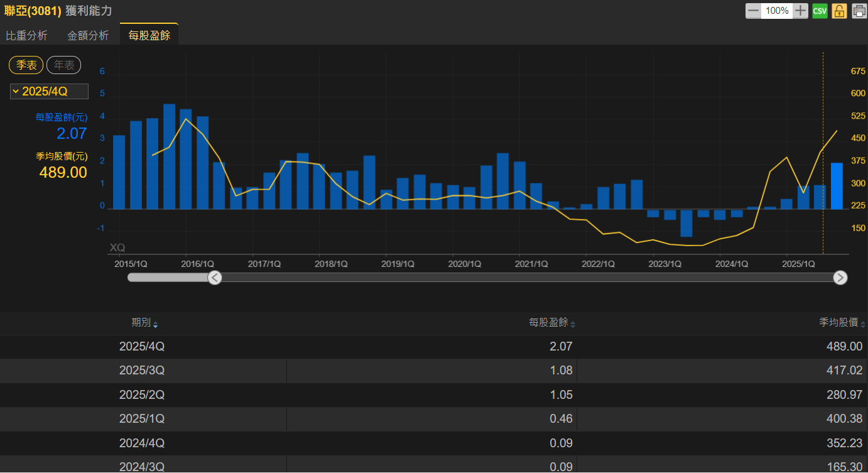Export data with the CSV icon
The height and width of the screenshot is (473, 868).
[x=820, y=11]
